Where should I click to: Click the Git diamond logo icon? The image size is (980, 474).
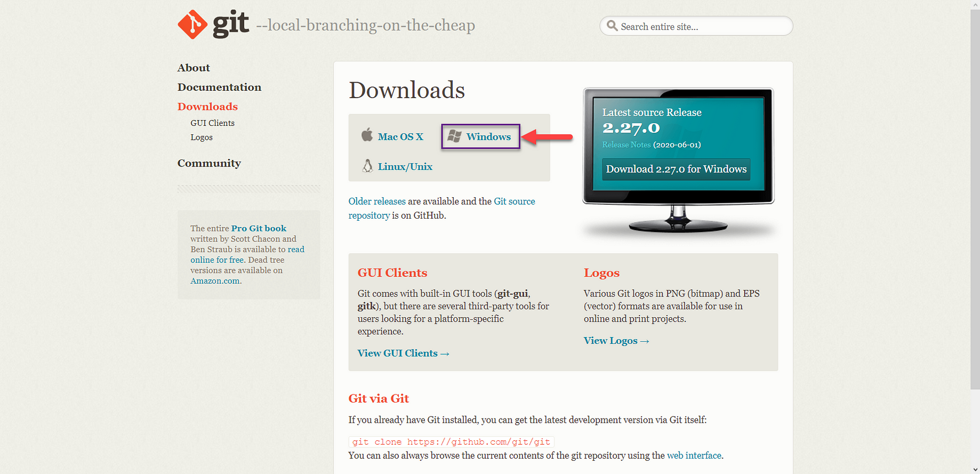click(x=192, y=25)
